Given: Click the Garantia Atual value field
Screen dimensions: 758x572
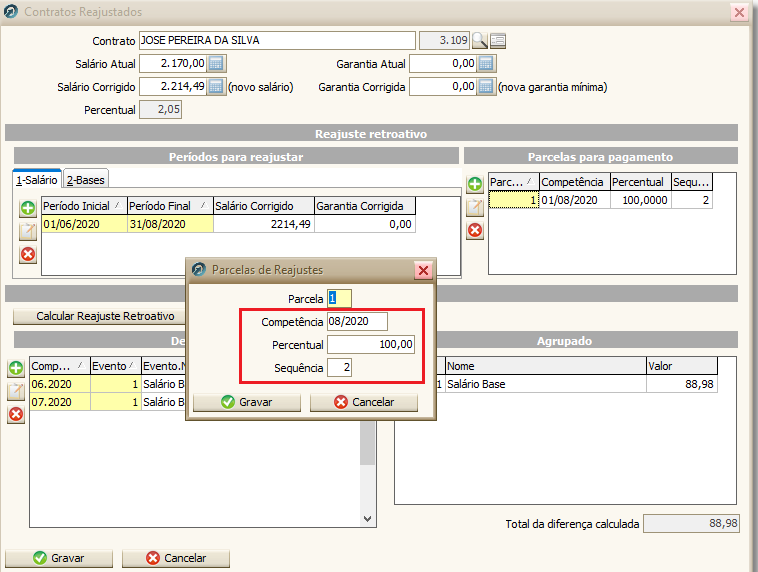Looking at the screenshot, I should 443,63.
